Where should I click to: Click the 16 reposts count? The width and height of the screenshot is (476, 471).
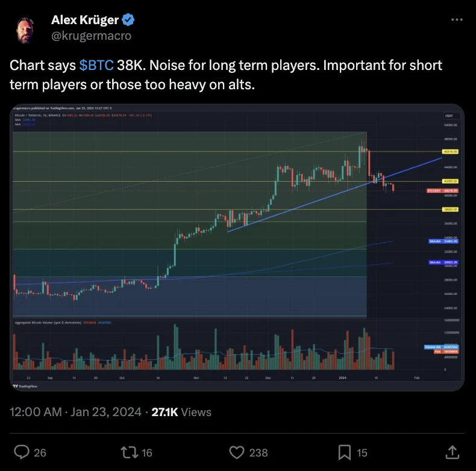pos(146,453)
